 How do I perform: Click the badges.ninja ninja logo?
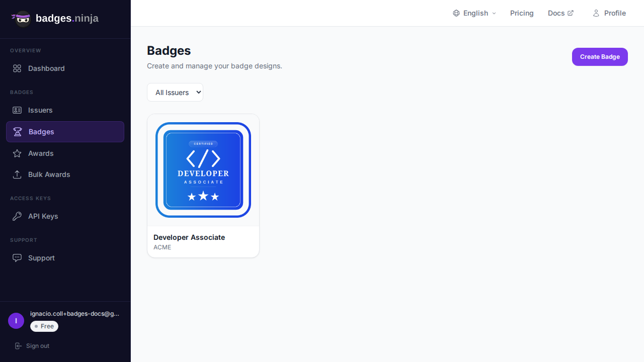(22, 19)
